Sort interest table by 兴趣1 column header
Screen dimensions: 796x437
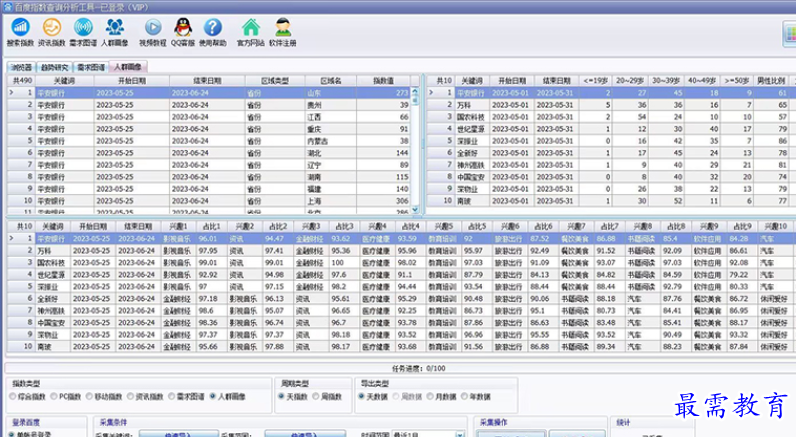tap(178, 226)
